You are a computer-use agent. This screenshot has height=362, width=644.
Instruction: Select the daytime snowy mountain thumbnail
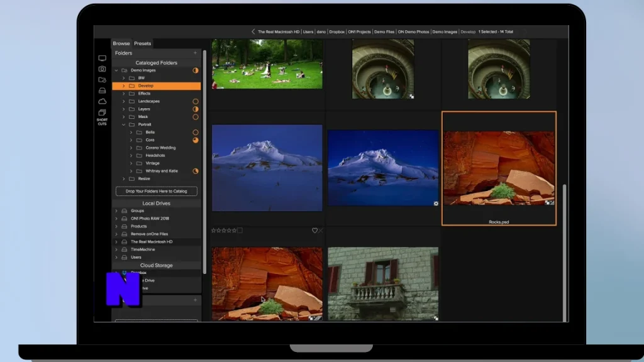tap(267, 168)
